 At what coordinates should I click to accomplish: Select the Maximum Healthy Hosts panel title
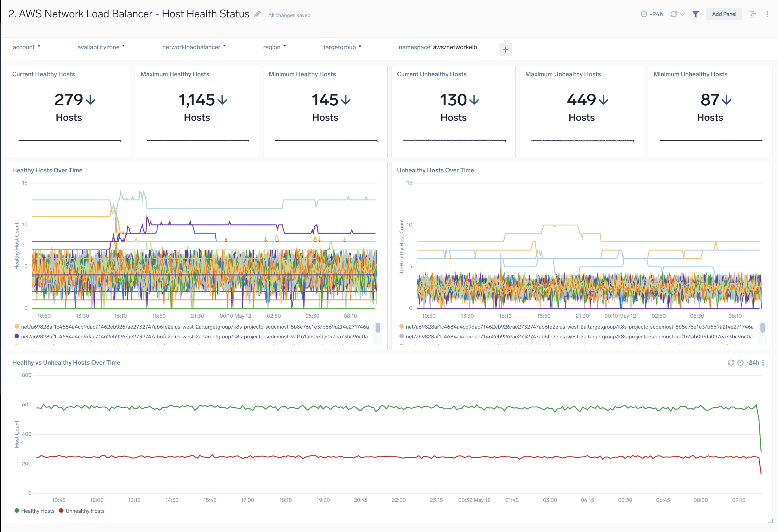point(175,74)
